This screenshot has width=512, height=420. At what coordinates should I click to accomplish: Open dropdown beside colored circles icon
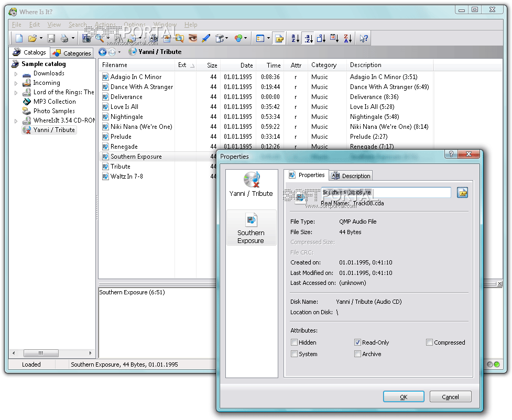click(246, 39)
